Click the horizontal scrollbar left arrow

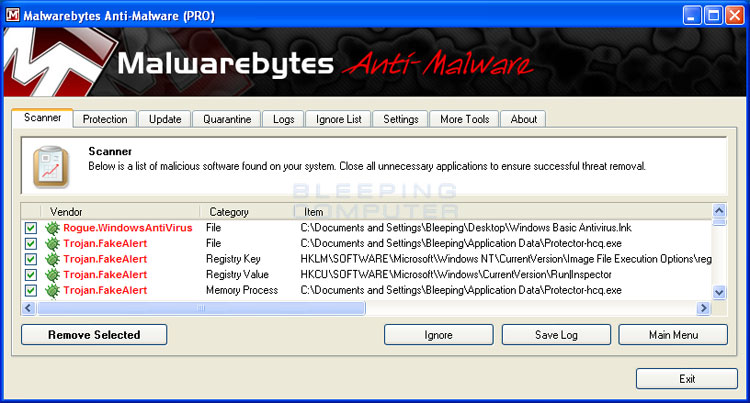tap(29, 308)
